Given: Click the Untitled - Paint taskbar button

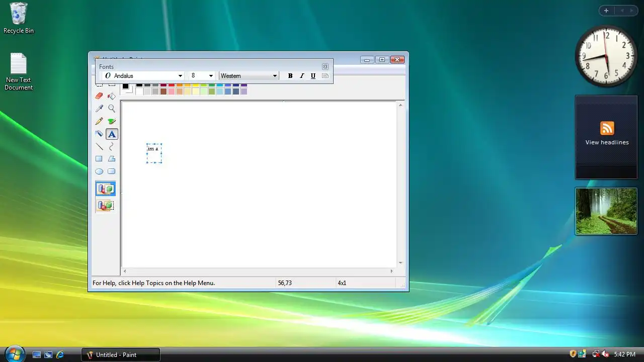Looking at the screenshot, I should click(x=121, y=354).
